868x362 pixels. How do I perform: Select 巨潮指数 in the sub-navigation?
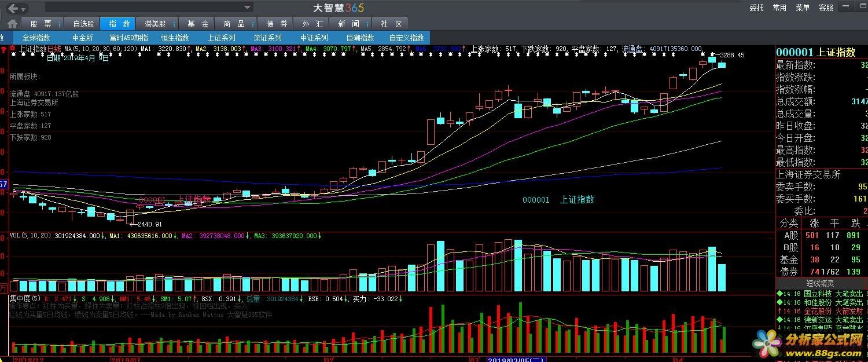[360, 38]
